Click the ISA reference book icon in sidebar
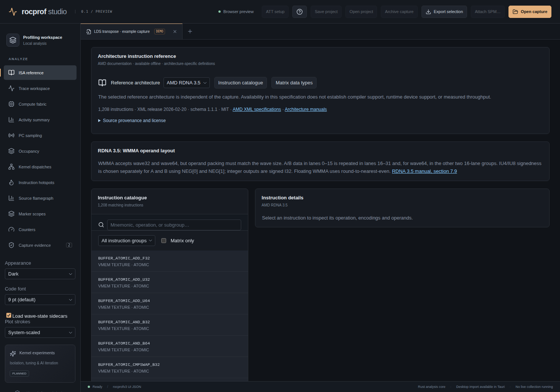Screen dimensions: 560x392 pos(12,73)
